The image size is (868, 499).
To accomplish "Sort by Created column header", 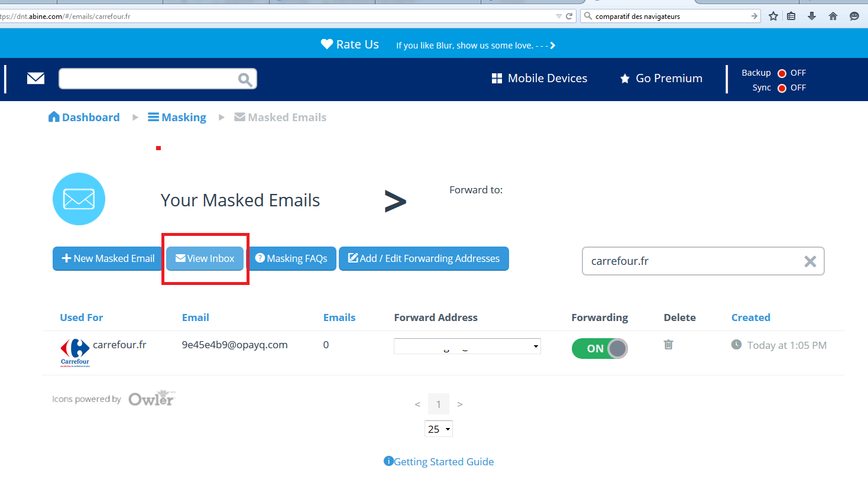I will (x=751, y=317).
